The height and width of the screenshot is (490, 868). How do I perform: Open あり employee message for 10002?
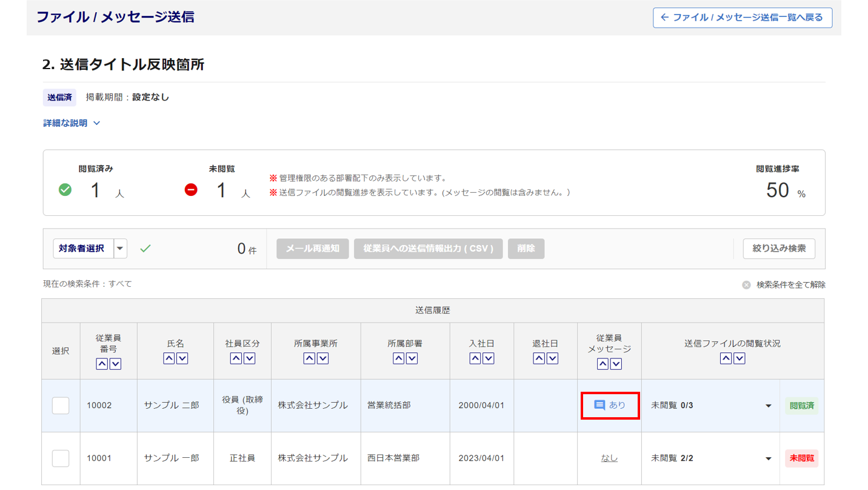(610, 405)
